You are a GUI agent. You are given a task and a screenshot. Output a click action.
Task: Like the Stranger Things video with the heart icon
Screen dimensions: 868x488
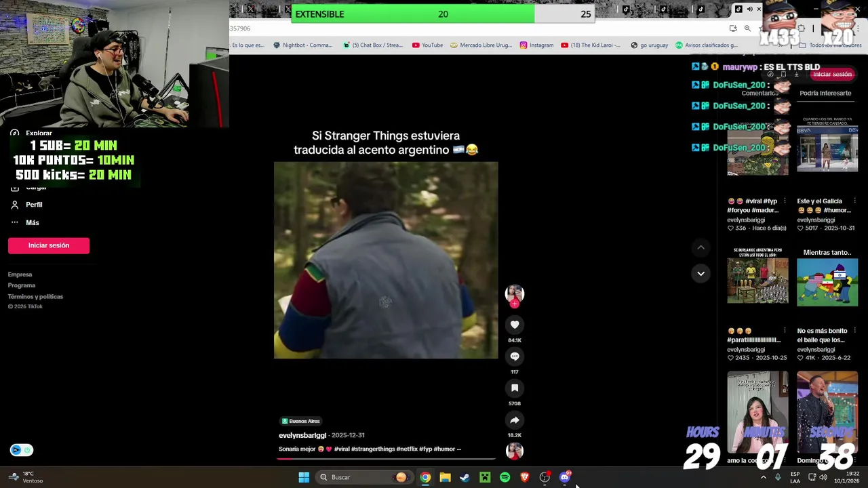(515, 325)
